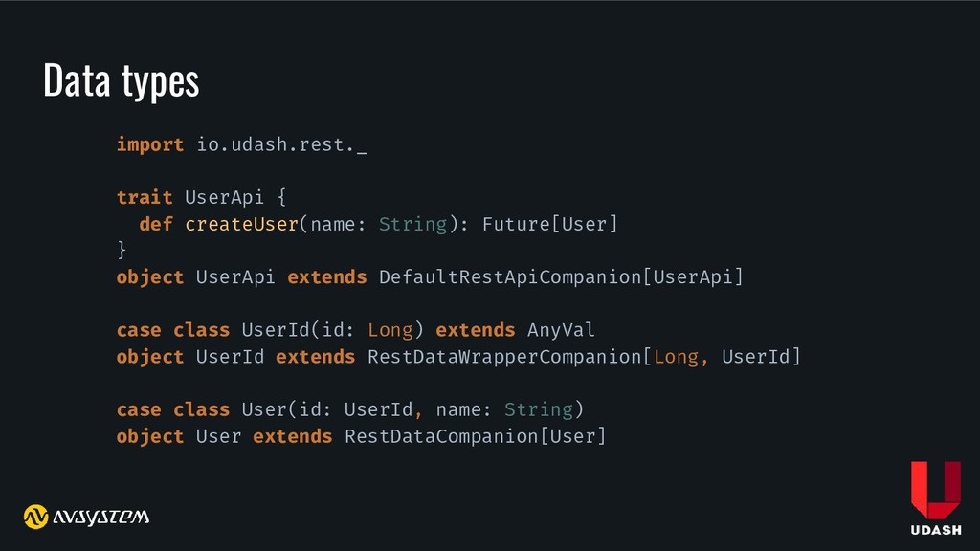Click the opening brace after trait UserApi
The width and height of the screenshot is (980, 551).
[281, 197]
